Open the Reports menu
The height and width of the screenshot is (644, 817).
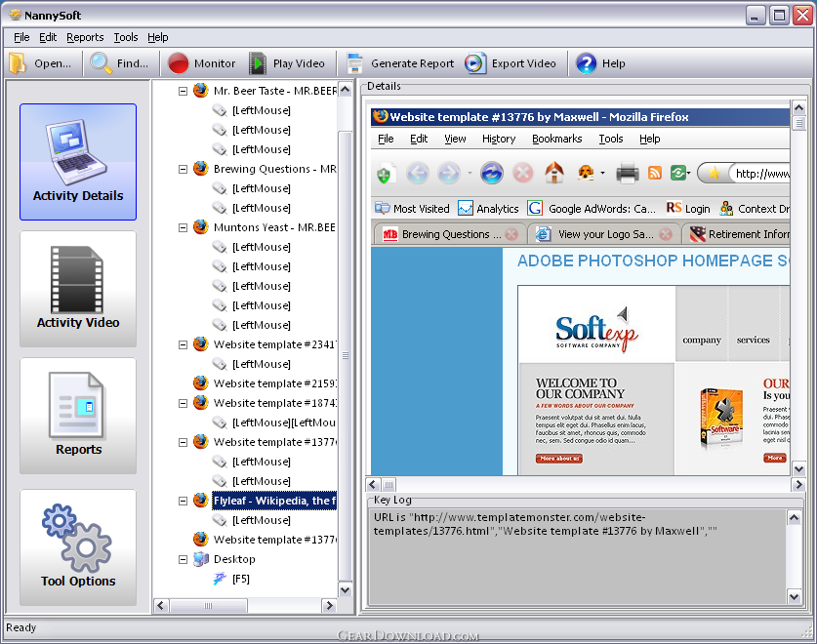pos(85,37)
